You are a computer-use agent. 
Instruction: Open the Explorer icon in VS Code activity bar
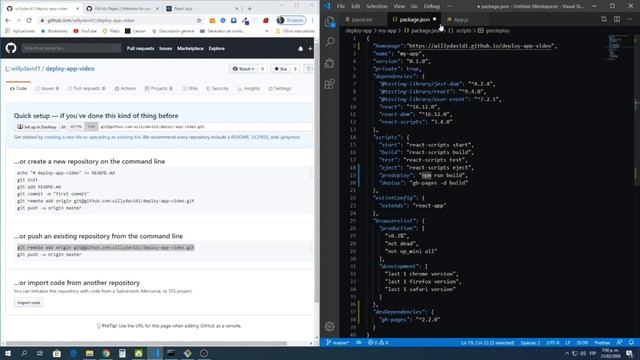pos(330,21)
